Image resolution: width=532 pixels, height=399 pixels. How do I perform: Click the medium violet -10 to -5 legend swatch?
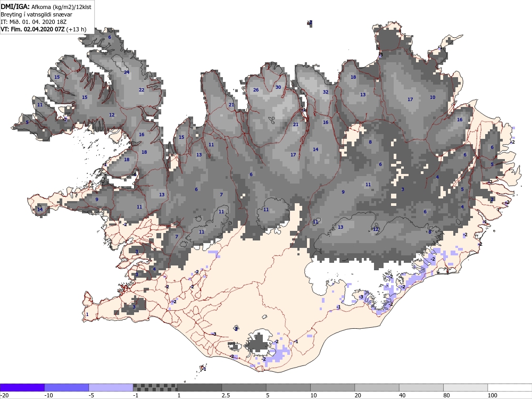[66, 387]
